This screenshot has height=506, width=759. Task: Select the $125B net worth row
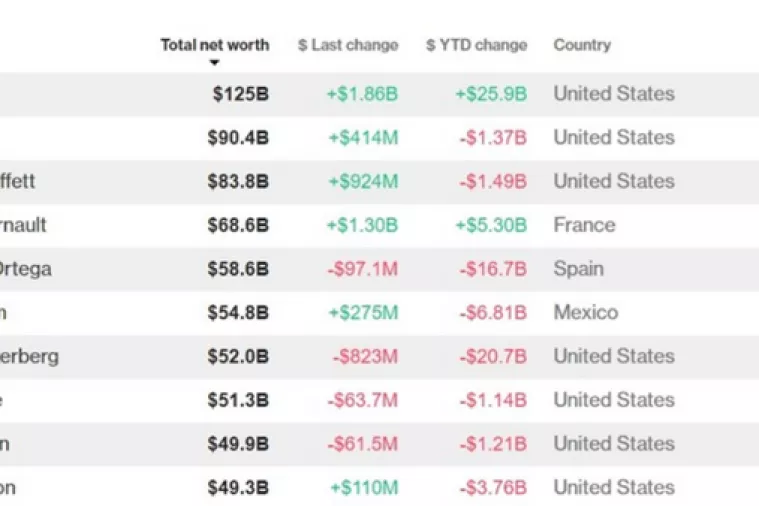tap(240, 94)
